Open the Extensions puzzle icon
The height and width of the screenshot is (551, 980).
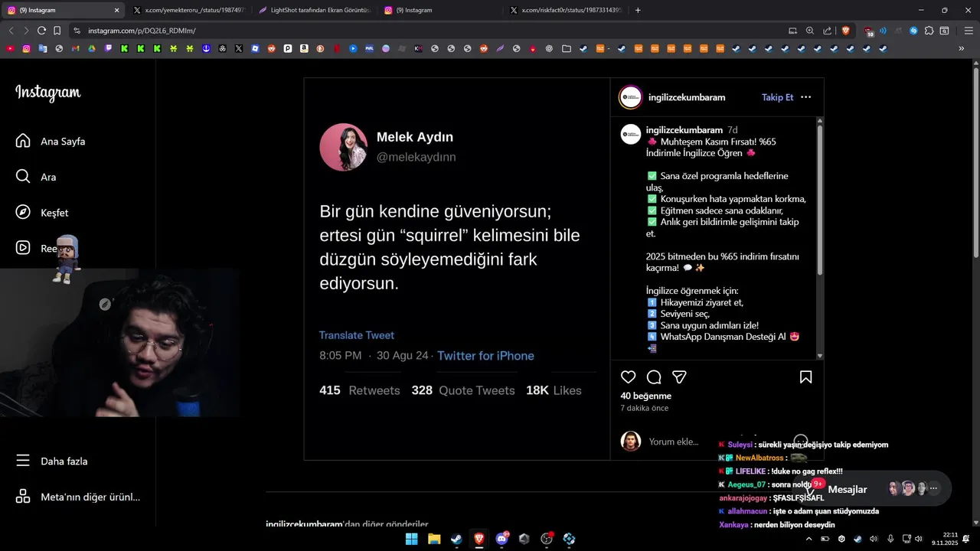[929, 31]
